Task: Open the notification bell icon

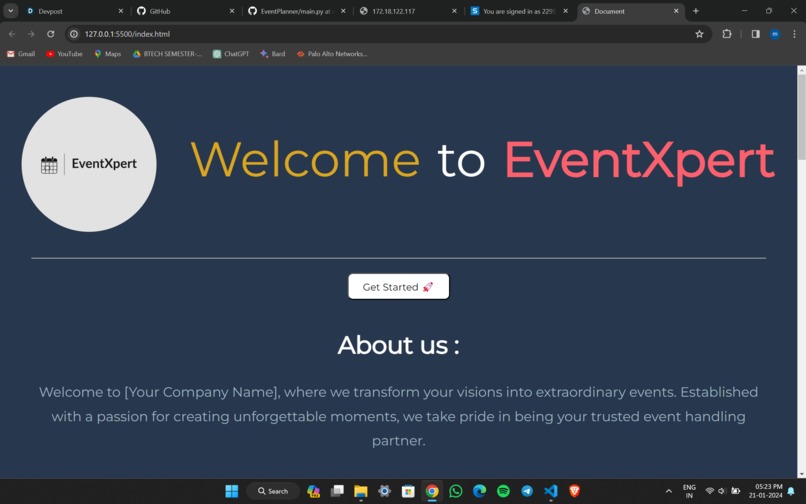Action: coord(791,491)
